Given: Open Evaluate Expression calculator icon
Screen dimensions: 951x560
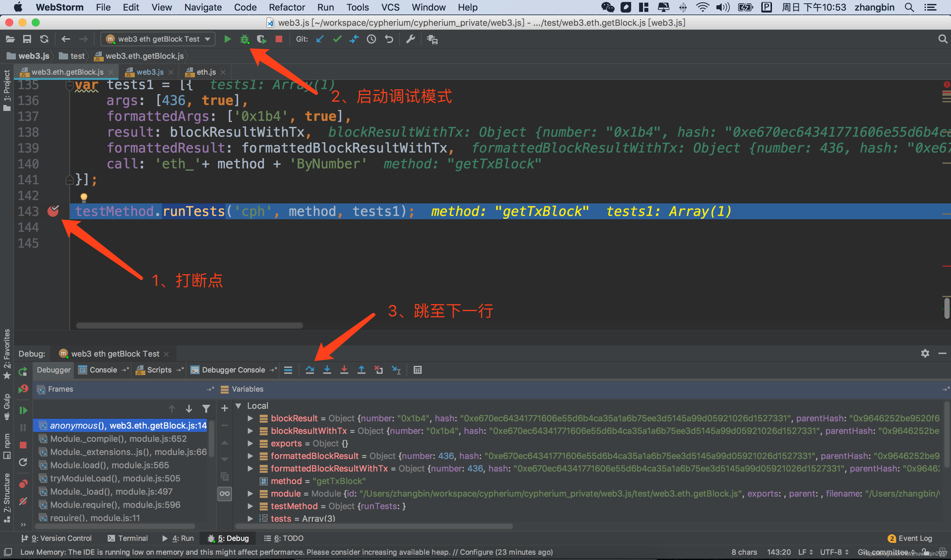Looking at the screenshot, I should 418,370.
